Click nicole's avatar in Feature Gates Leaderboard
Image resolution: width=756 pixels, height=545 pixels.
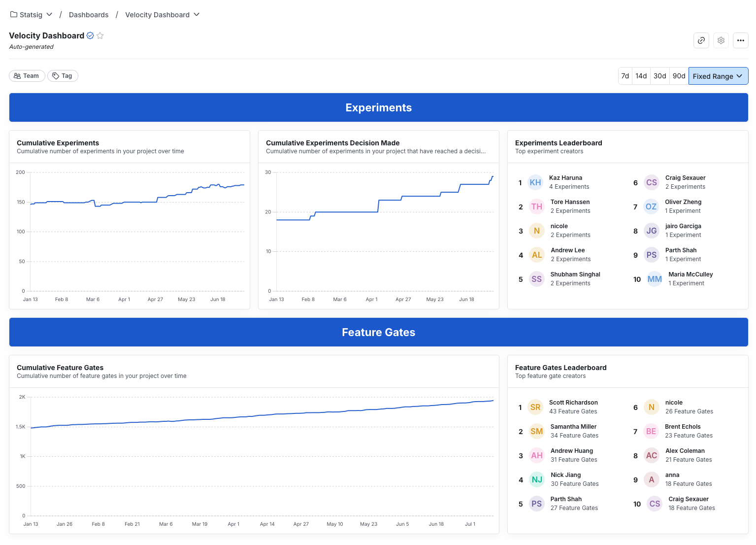tap(651, 407)
